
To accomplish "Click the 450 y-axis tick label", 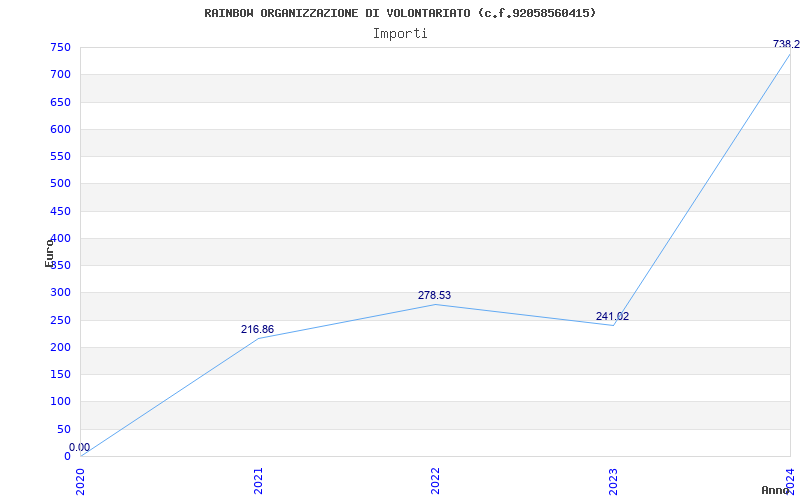I will point(60,211).
